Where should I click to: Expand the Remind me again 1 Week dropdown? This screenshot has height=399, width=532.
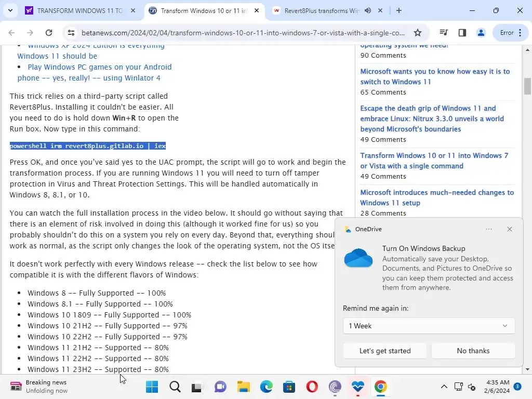[429, 326]
